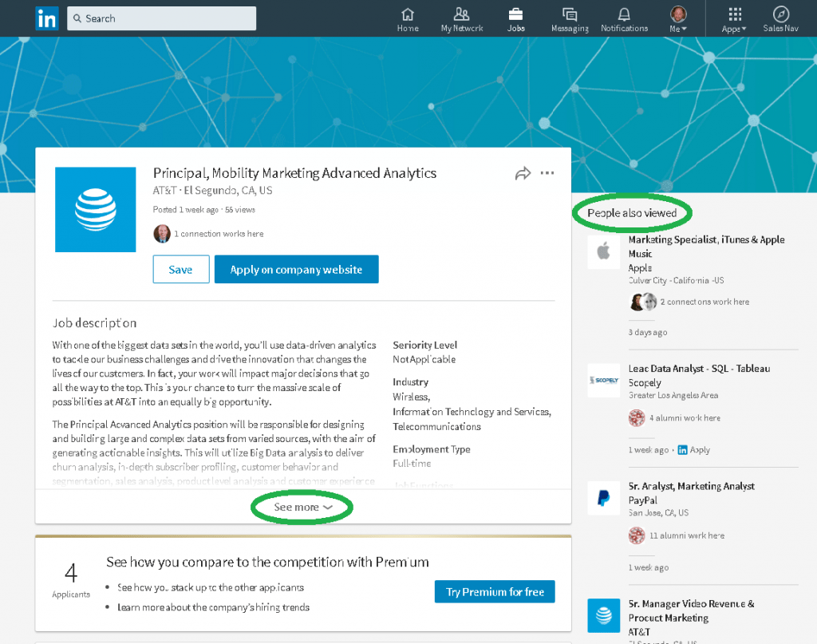Click the AT&T company logo
817x644 pixels.
(96, 209)
